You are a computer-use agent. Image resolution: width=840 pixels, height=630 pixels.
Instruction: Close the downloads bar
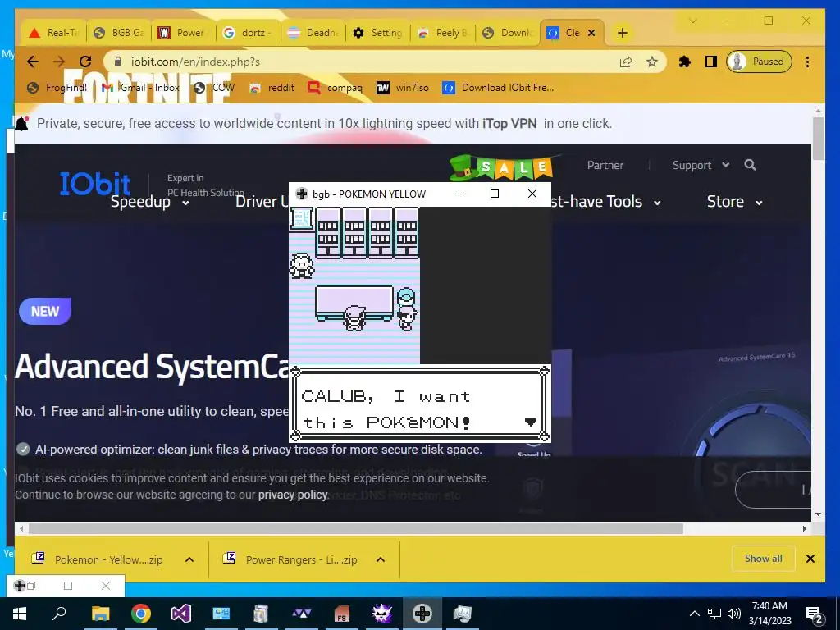(x=810, y=559)
